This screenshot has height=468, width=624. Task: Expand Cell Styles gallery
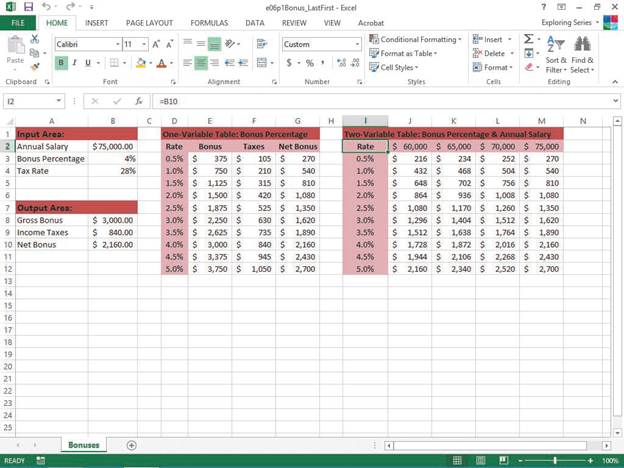(394, 67)
